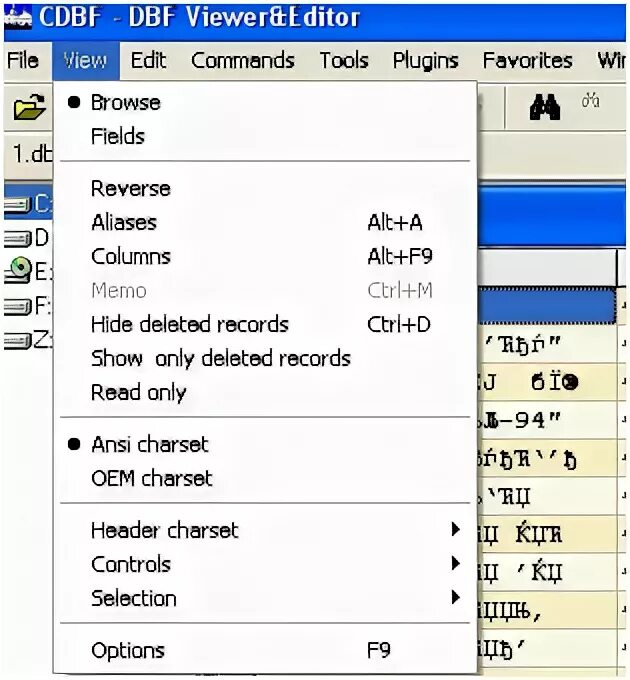
Task: Choose Ansi charset option
Action: (265, 445)
